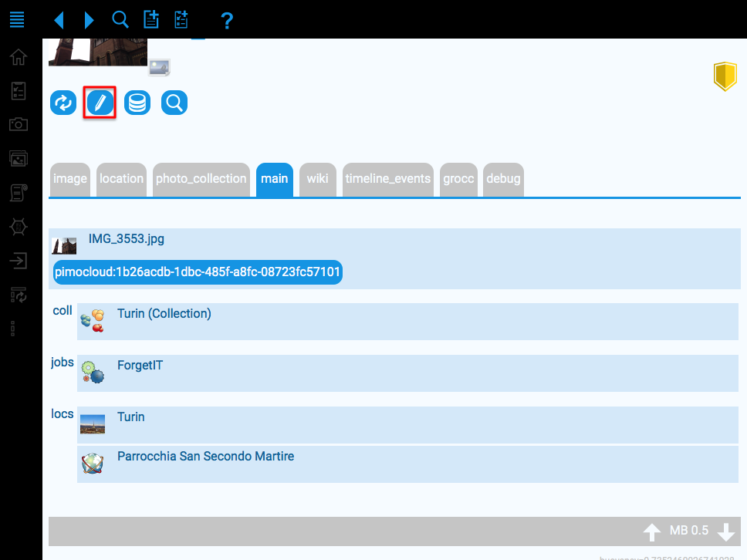Open the camera icon in sidebar

(19, 124)
